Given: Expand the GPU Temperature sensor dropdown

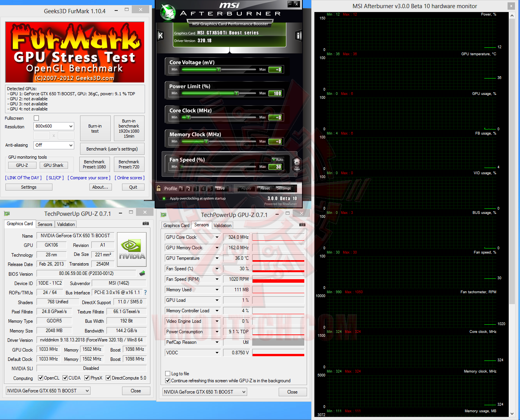Looking at the screenshot, I should [x=217, y=258].
